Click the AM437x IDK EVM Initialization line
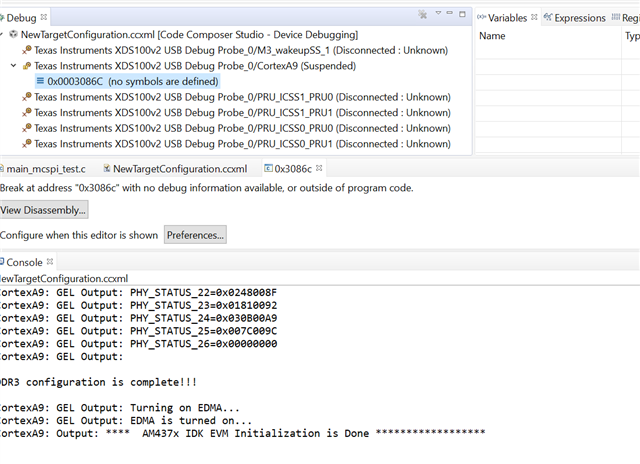The width and height of the screenshot is (640, 464). tap(242, 433)
